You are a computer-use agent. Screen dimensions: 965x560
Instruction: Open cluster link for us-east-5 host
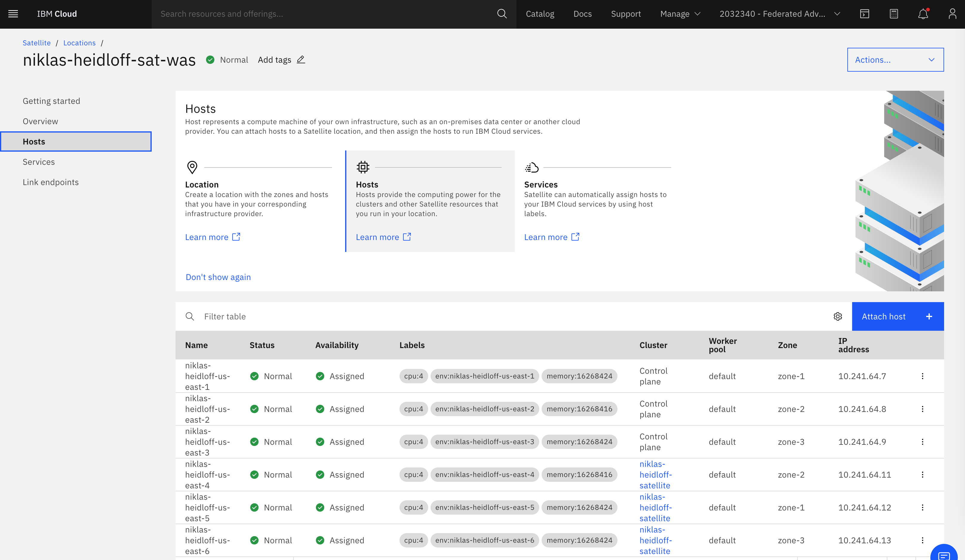(x=656, y=508)
